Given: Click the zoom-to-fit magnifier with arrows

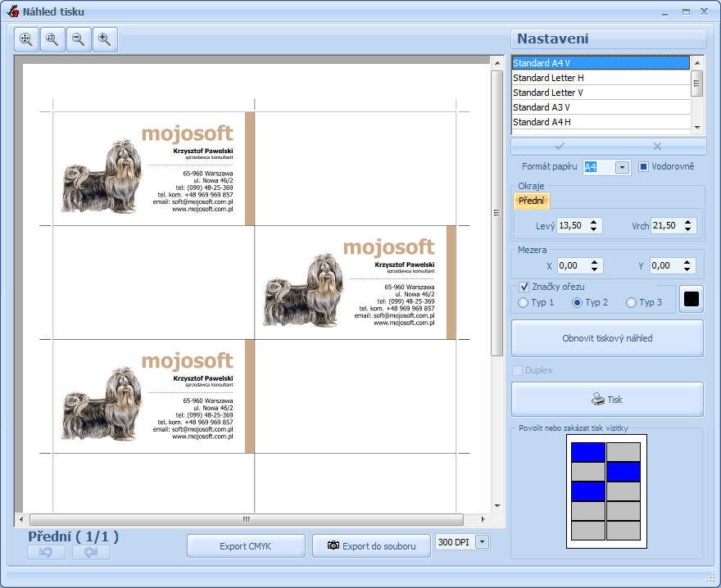Looking at the screenshot, I should click(x=26, y=39).
